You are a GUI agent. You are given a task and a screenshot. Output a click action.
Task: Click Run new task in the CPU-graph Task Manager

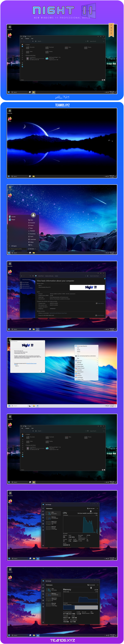(91, 508)
